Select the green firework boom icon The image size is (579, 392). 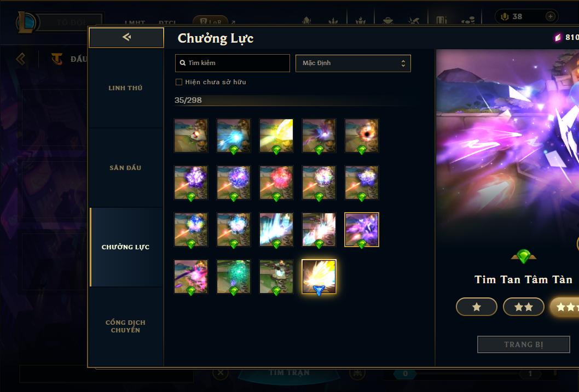click(233, 277)
